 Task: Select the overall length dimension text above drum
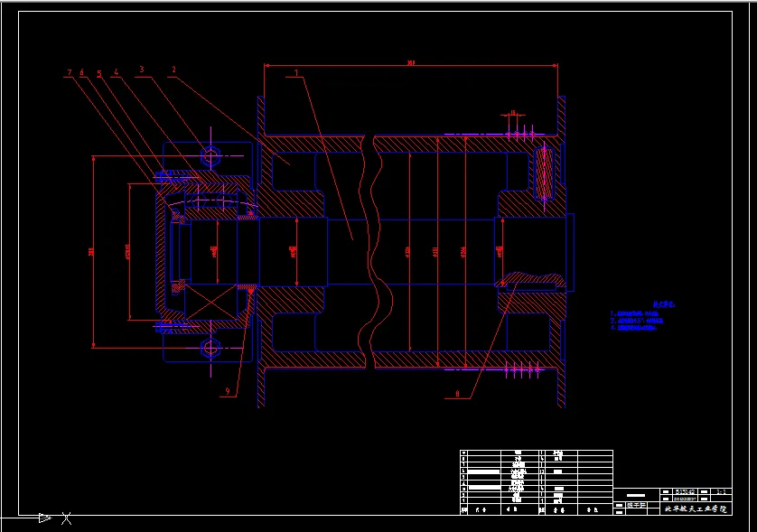[x=411, y=62]
